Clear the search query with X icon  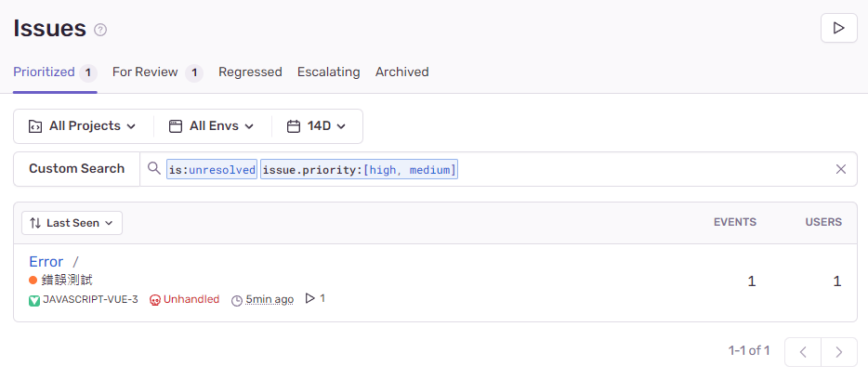841,169
